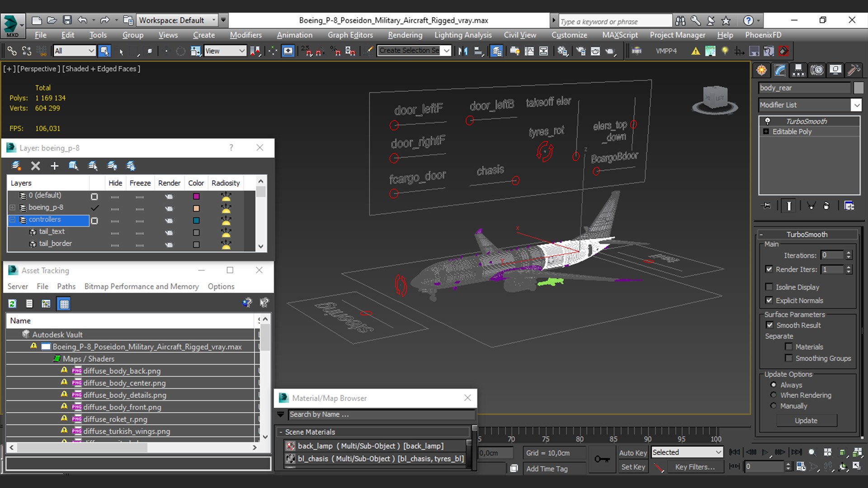Open Paths menu in Asset Tracking
This screenshot has height=488, width=868.
(x=66, y=286)
